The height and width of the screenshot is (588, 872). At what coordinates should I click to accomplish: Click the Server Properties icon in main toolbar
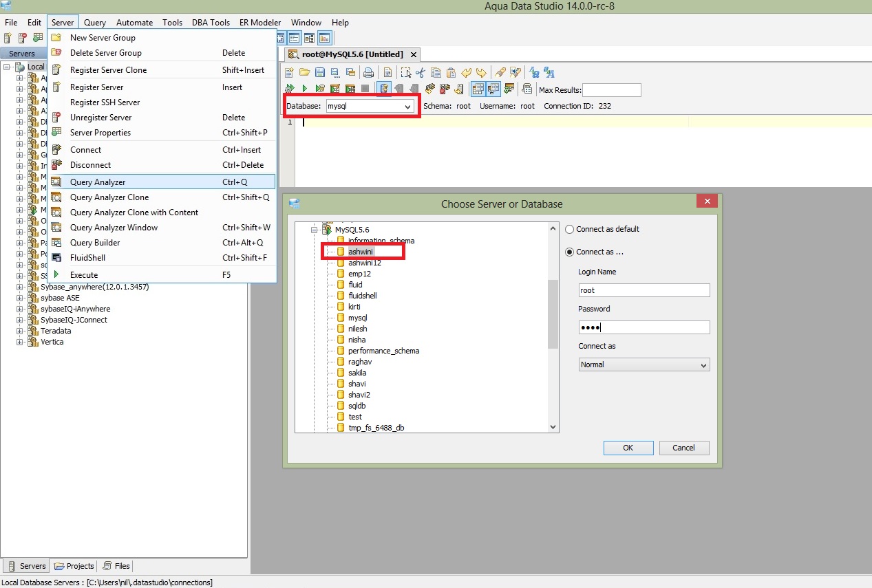click(x=38, y=38)
